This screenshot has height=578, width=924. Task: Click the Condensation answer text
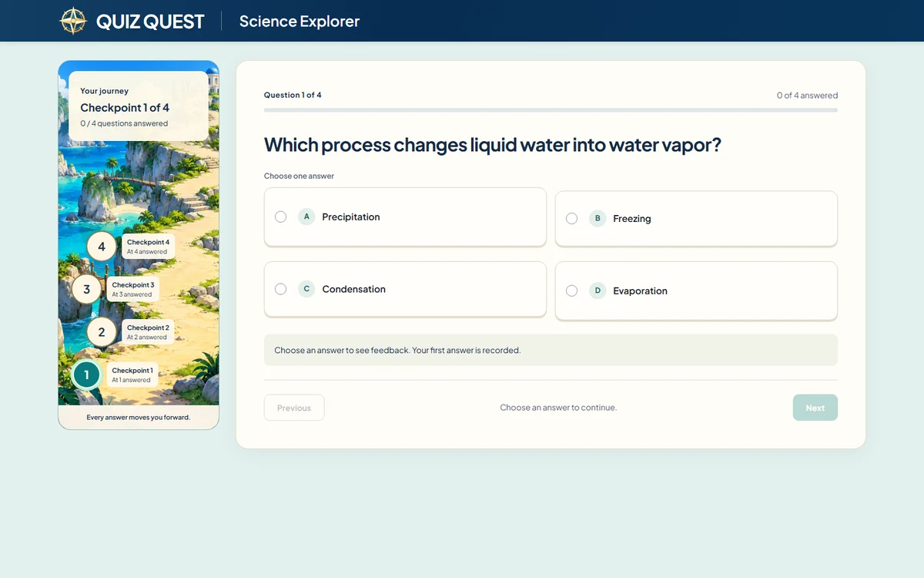click(x=354, y=289)
